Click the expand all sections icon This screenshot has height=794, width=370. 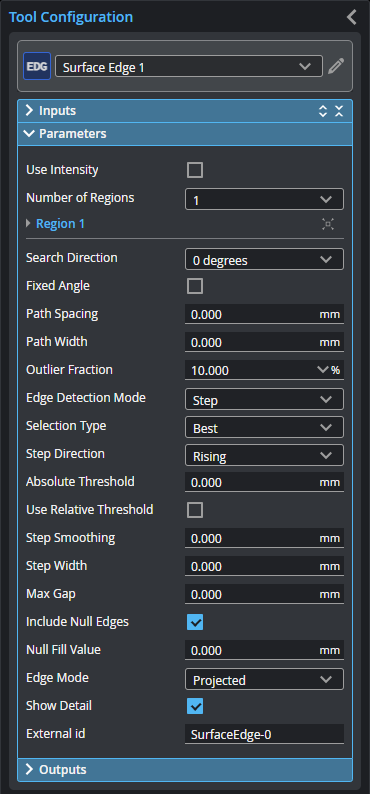323,111
